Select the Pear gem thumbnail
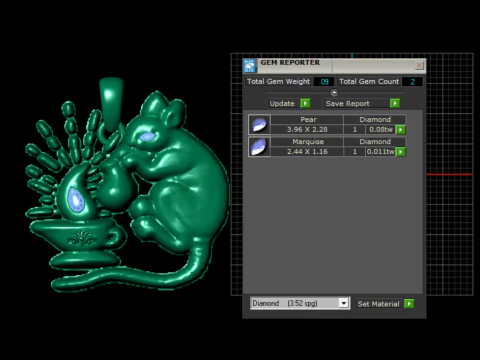This screenshot has width=480, height=360. pyautogui.click(x=259, y=125)
